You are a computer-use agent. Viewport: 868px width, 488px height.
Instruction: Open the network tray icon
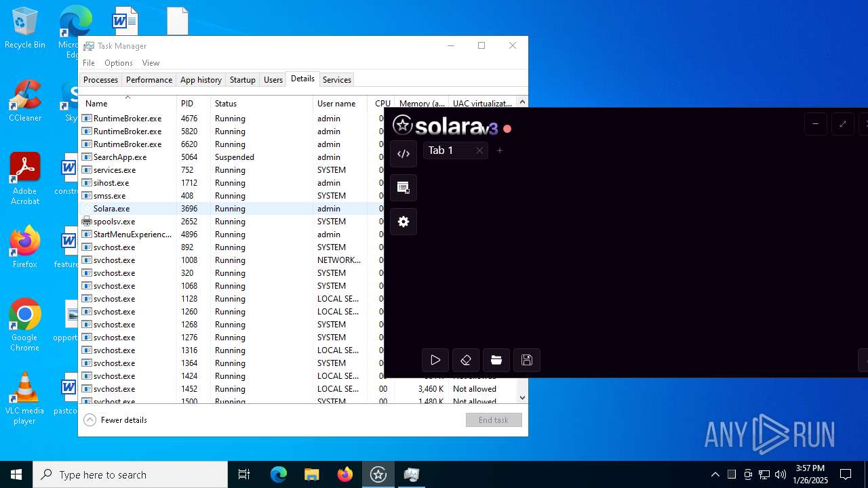(x=764, y=474)
